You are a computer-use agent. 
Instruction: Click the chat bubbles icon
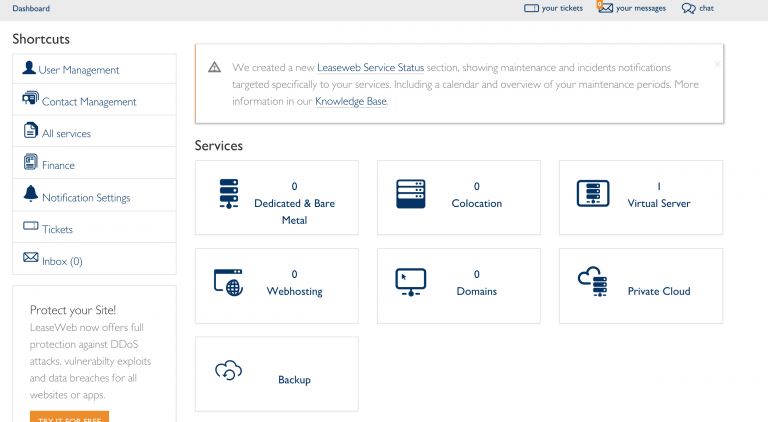tap(688, 8)
